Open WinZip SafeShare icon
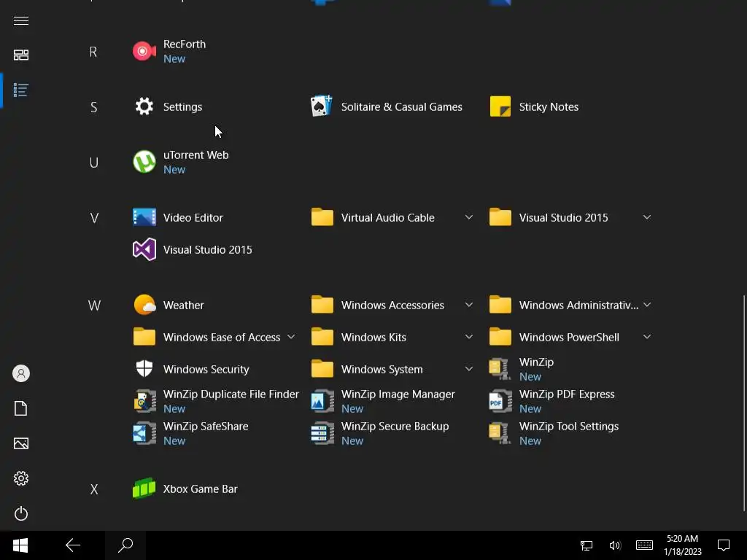Screen dimensions: 747x560 pos(144,433)
